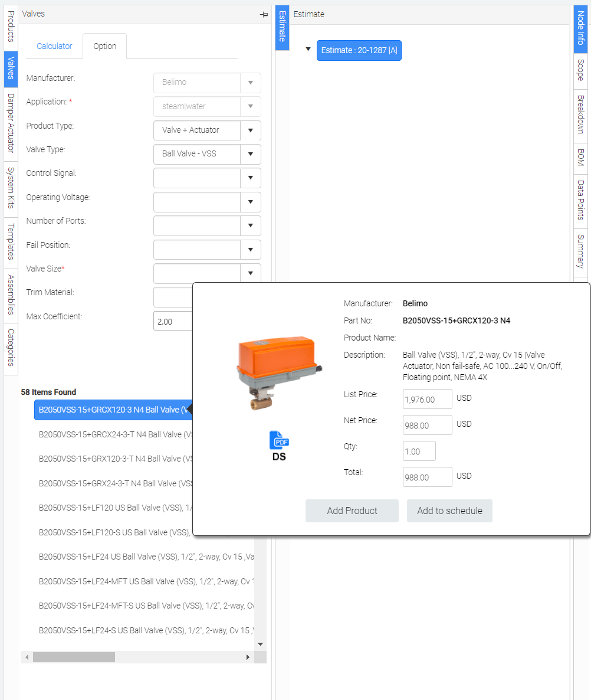Collapse the Estimate 20-1287 tree node
The image size is (591, 700).
tap(308, 50)
